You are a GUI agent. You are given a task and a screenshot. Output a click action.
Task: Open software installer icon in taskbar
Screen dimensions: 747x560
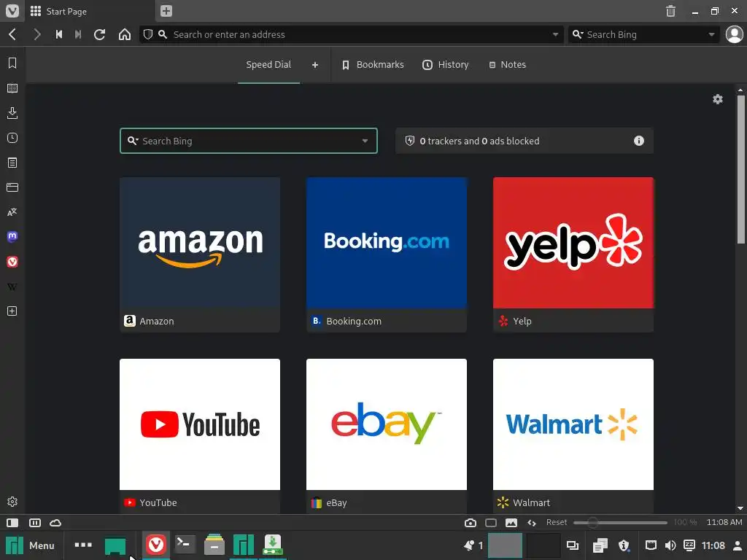point(273,544)
